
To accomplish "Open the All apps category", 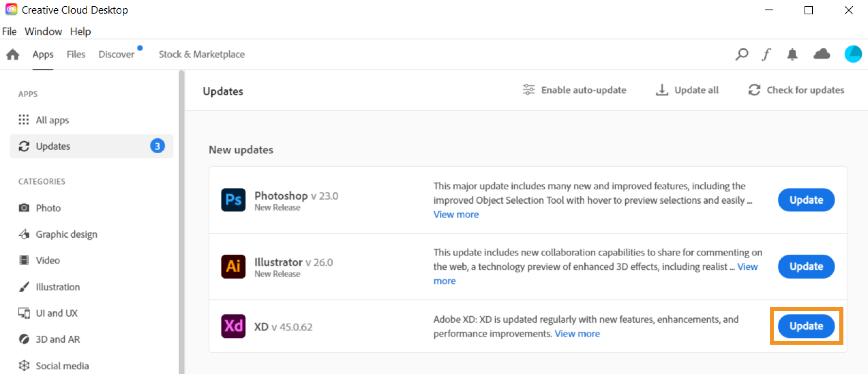I will point(52,120).
